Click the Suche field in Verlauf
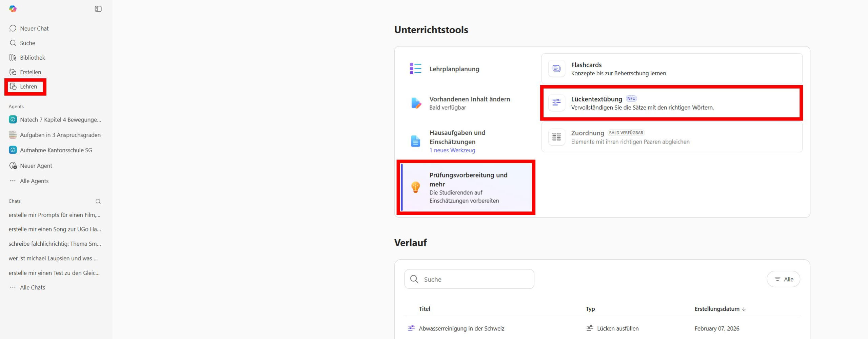Viewport: 868px width, 339px height. tap(475, 279)
